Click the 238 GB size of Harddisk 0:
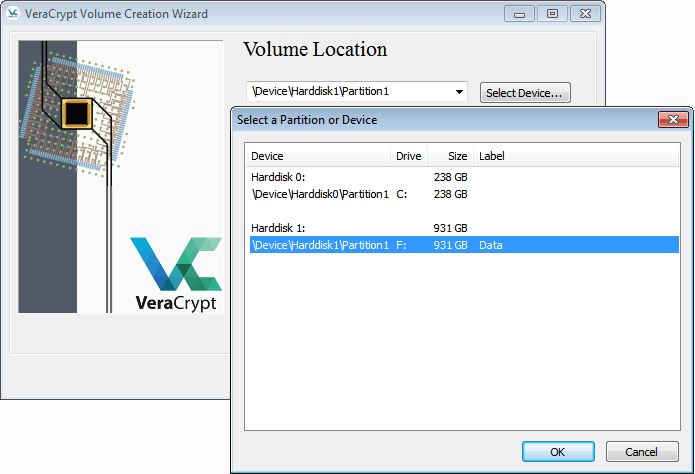 [x=450, y=177]
